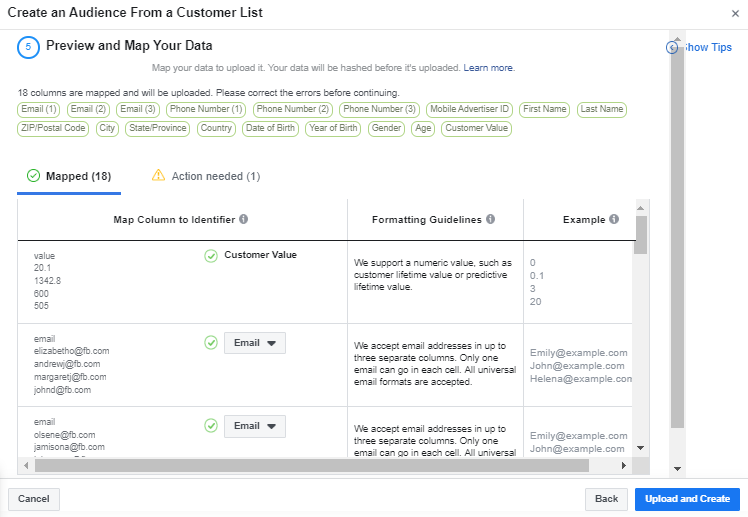This screenshot has height=517, width=748.
Task: Open first Email identifier dropdown
Action: point(254,343)
